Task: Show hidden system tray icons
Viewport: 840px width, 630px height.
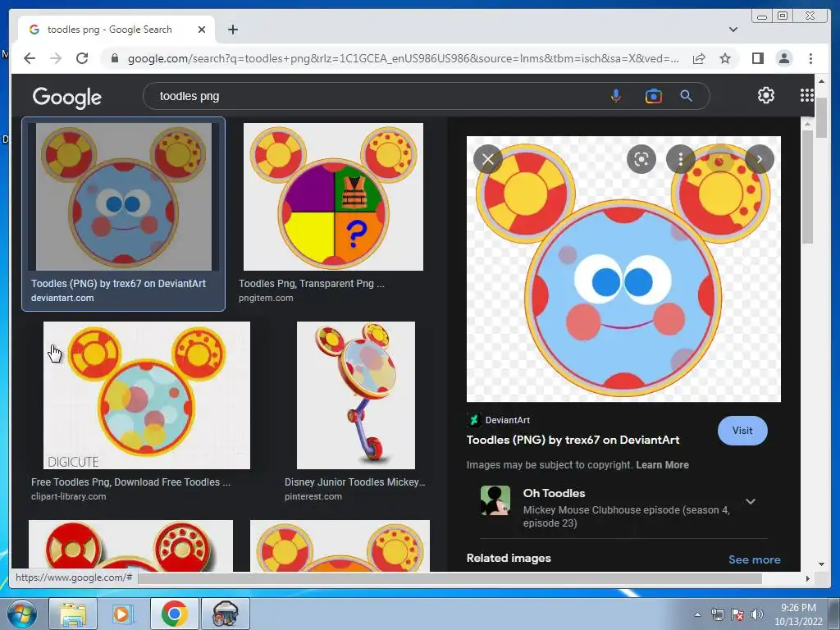Action: (697, 614)
